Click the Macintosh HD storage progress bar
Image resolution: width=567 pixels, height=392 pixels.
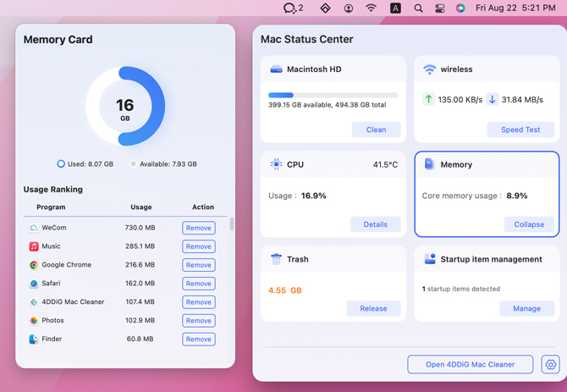click(x=333, y=95)
